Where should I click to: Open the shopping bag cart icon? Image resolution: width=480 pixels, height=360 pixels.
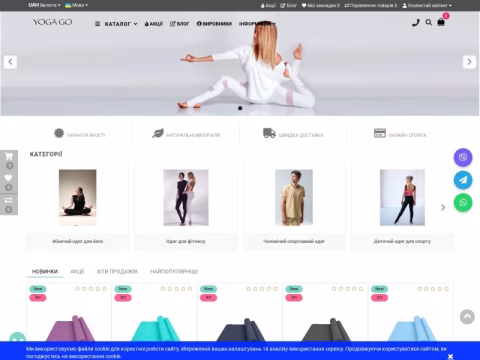tap(441, 22)
